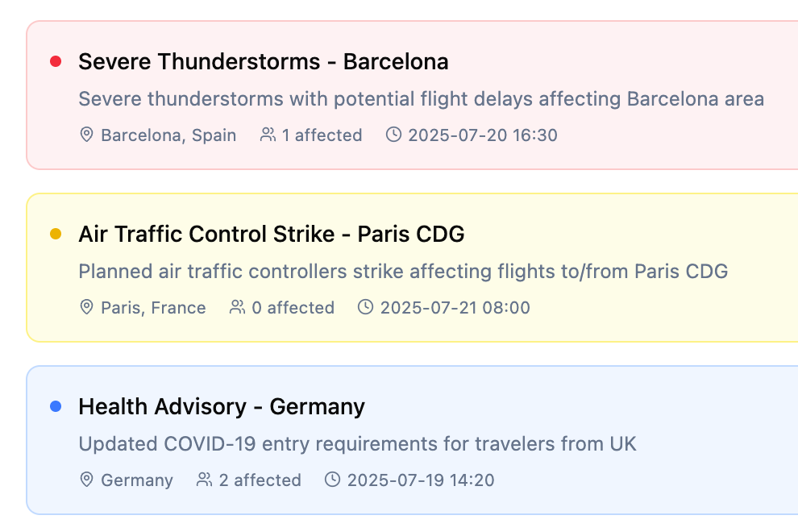Click the yellow severity dot for Paris strike
Image resolution: width=798 pixels, height=532 pixels.
point(56,235)
